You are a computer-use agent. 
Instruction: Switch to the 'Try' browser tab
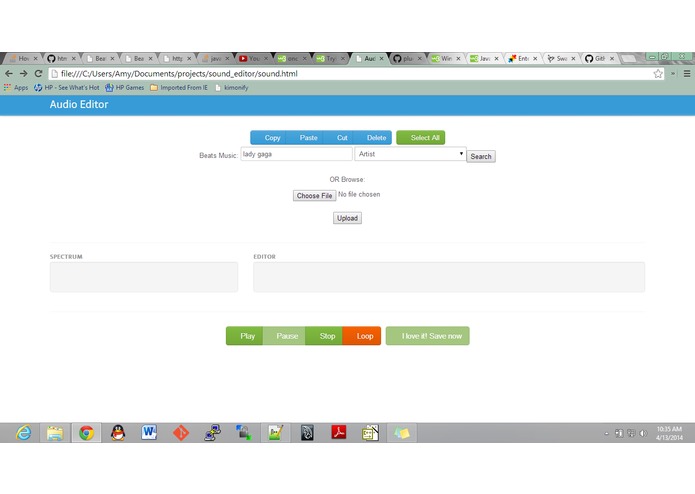point(328,58)
